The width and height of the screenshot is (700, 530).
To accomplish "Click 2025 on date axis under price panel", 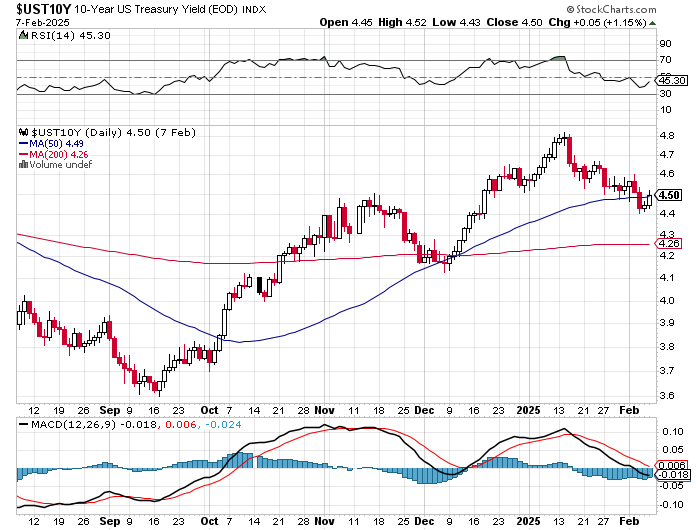I will (528, 410).
